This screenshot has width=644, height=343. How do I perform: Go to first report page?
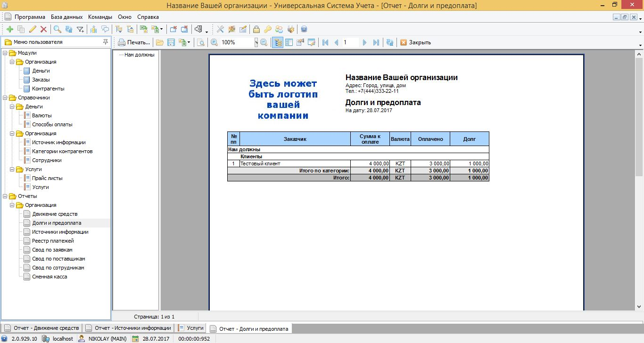pos(325,42)
